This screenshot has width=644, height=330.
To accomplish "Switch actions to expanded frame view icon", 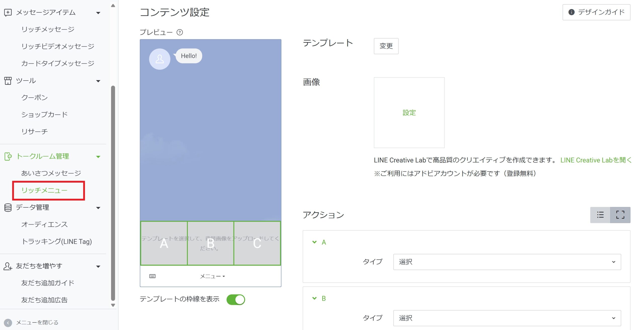I will pyautogui.click(x=620, y=215).
